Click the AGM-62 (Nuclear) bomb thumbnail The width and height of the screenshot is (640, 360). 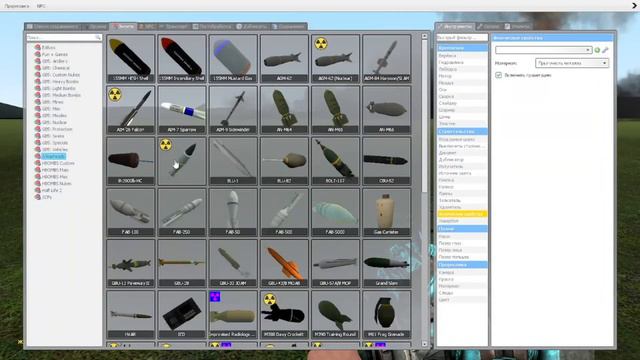(336, 59)
